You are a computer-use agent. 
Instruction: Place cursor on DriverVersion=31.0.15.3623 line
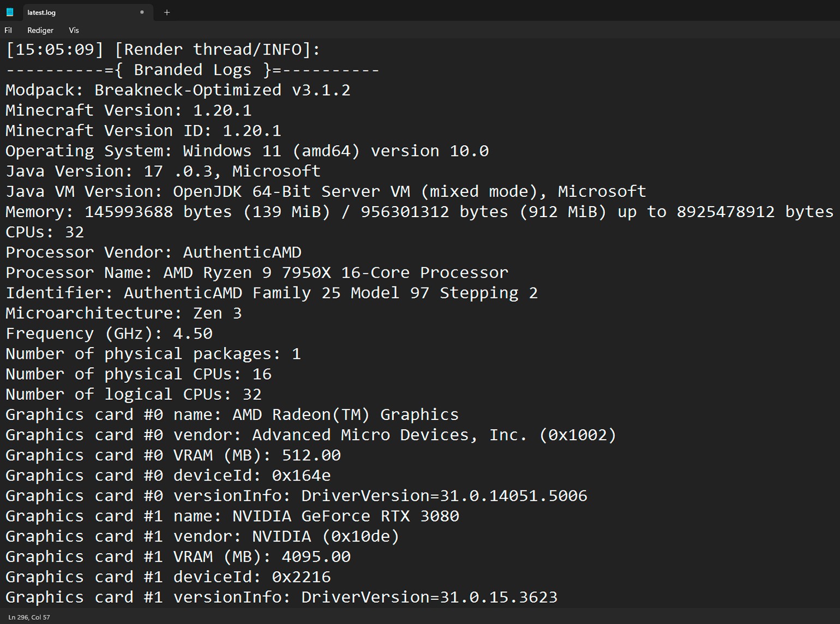[281, 597]
